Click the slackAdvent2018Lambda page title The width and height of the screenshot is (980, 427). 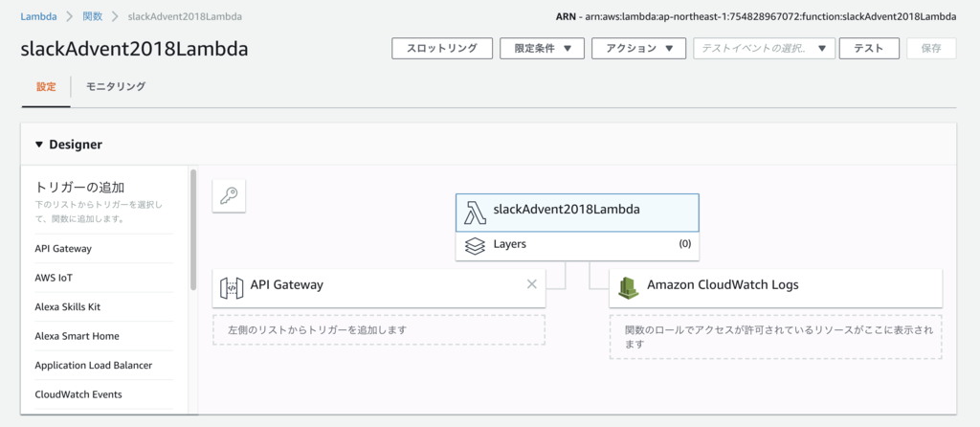(x=134, y=50)
